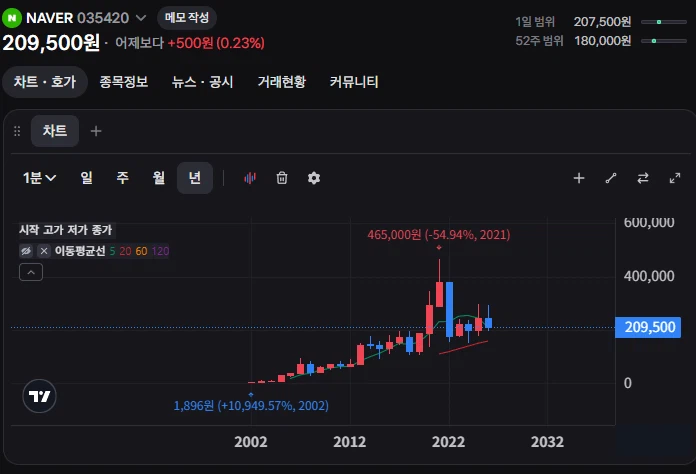This screenshot has height=474, width=696.
Task: Click the +500원 (0.23%) change text
Action: [x=216, y=43]
